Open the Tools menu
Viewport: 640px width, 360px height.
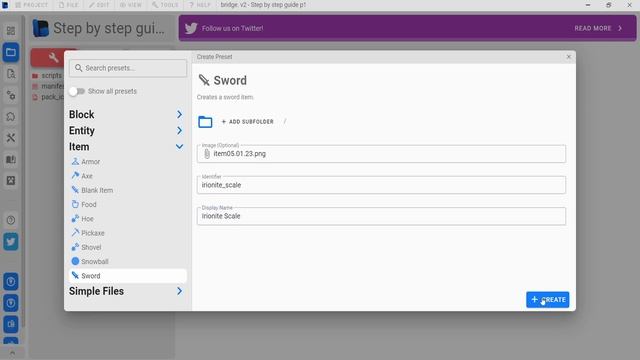165,5
